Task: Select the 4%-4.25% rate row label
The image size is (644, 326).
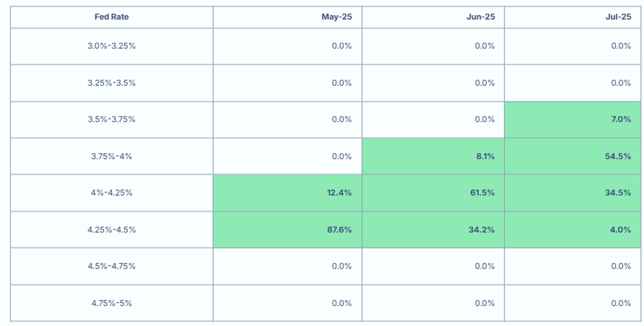Action: tap(112, 193)
